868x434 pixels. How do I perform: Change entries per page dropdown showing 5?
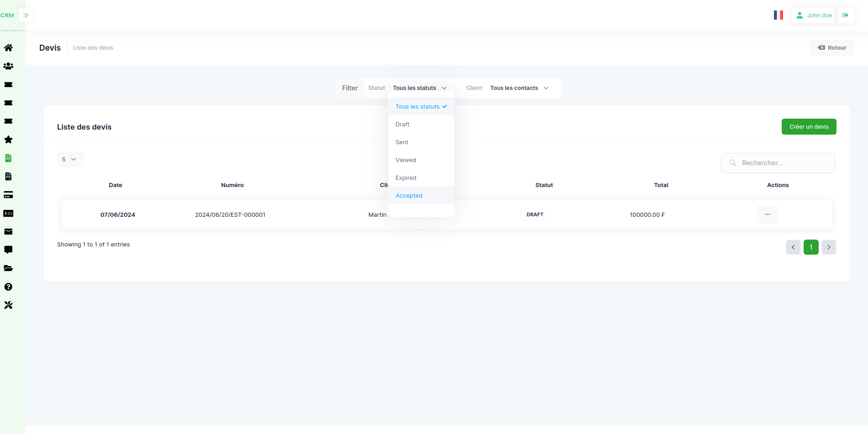pos(70,159)
